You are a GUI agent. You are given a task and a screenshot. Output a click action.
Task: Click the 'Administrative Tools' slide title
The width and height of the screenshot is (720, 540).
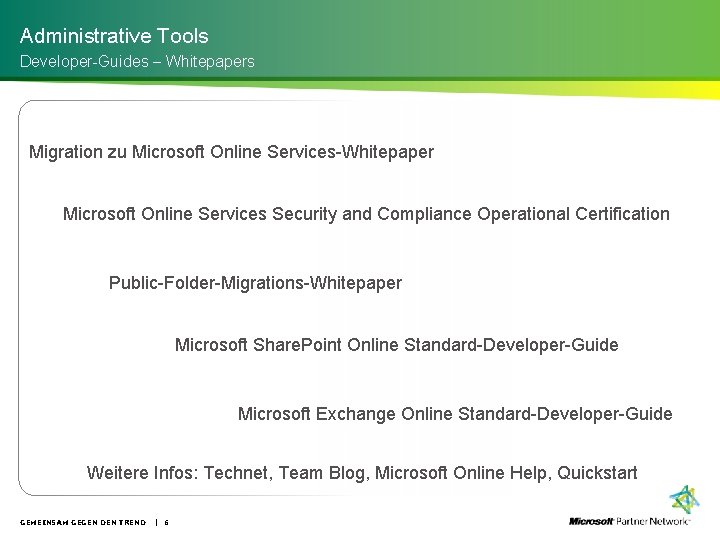(114, 36)
